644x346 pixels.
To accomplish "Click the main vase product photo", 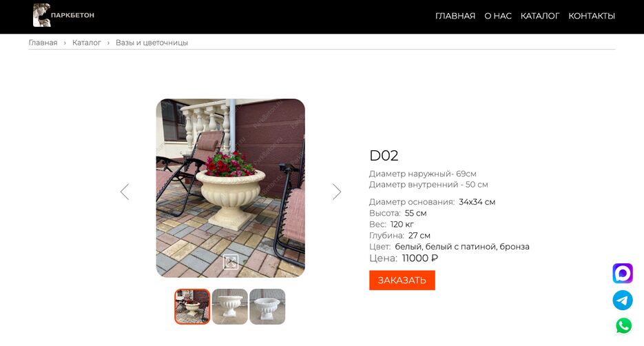I will (231, 187).
